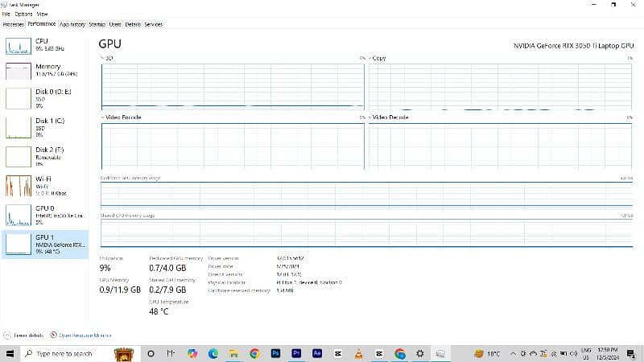The height and width of the screenshot is (362, 644).
Task: Select the CPU performance graph thumbnail
Action: point(18,45)
